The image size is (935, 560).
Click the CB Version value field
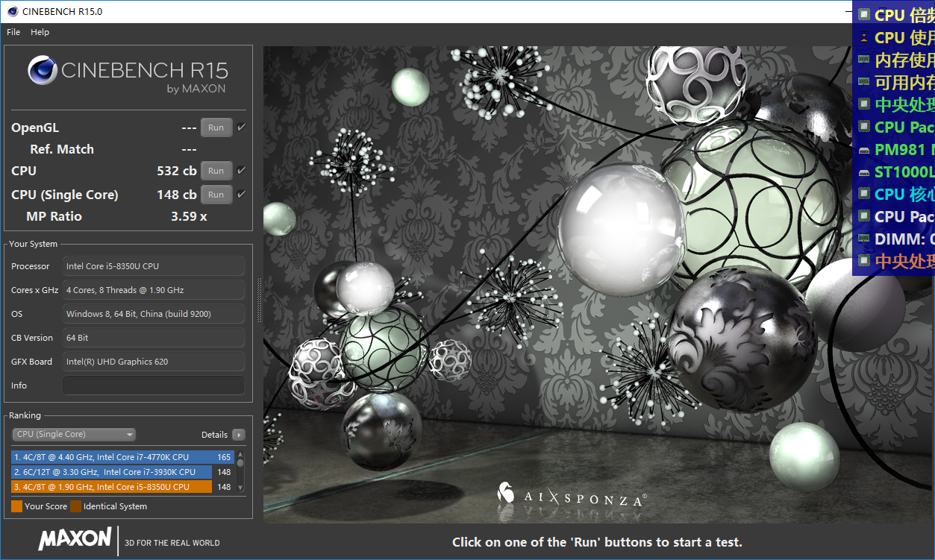tap(154, 338)
